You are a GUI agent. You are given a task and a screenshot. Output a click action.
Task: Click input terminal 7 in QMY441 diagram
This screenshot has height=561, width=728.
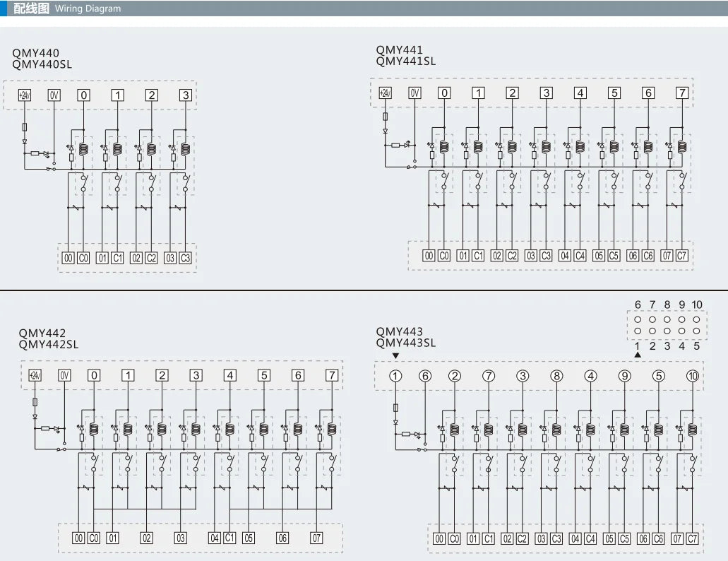[682, 93]
